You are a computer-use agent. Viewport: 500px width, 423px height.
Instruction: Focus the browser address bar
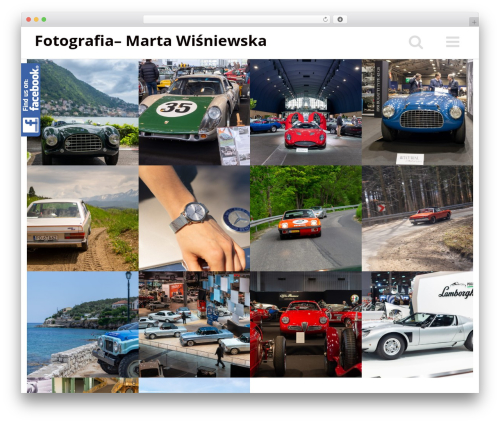point(237,20)
